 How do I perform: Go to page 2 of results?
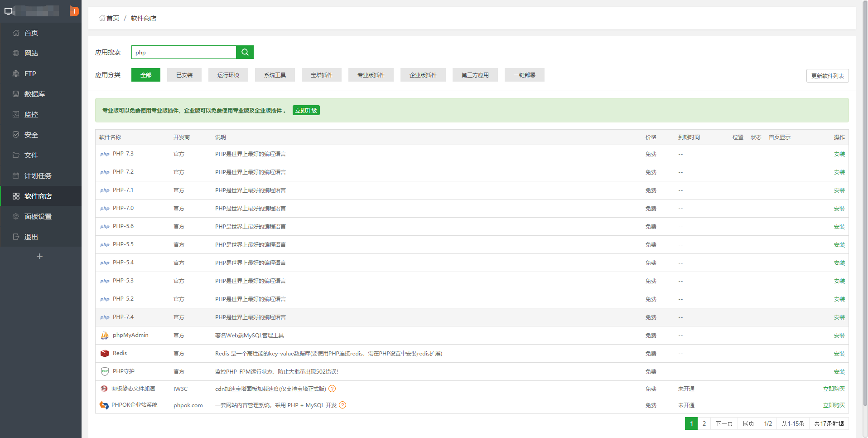[x=704, y=423]
